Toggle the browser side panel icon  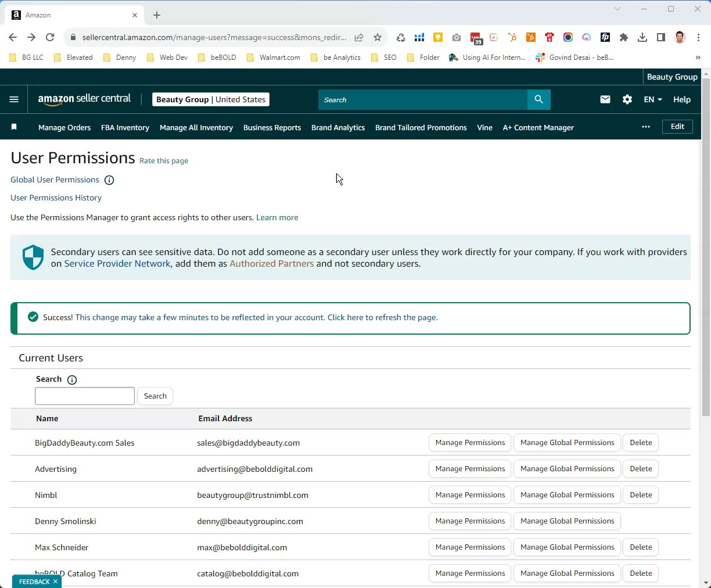click(661, 37)
